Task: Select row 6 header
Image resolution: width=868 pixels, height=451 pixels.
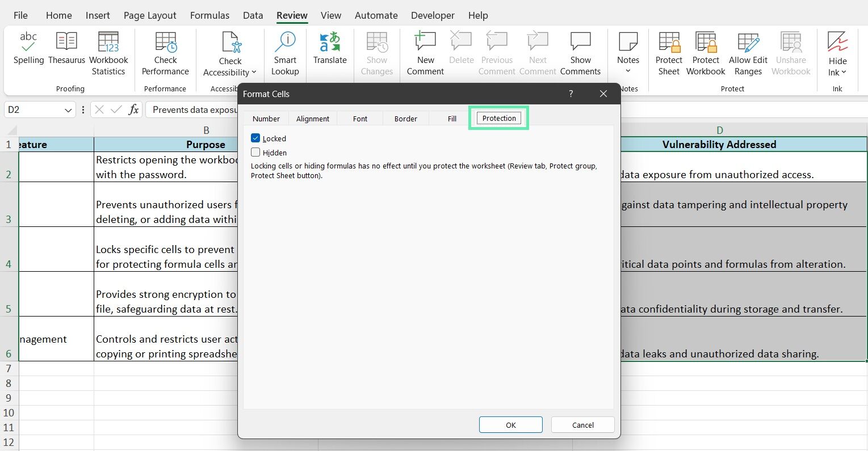Action: pos(9,339)
